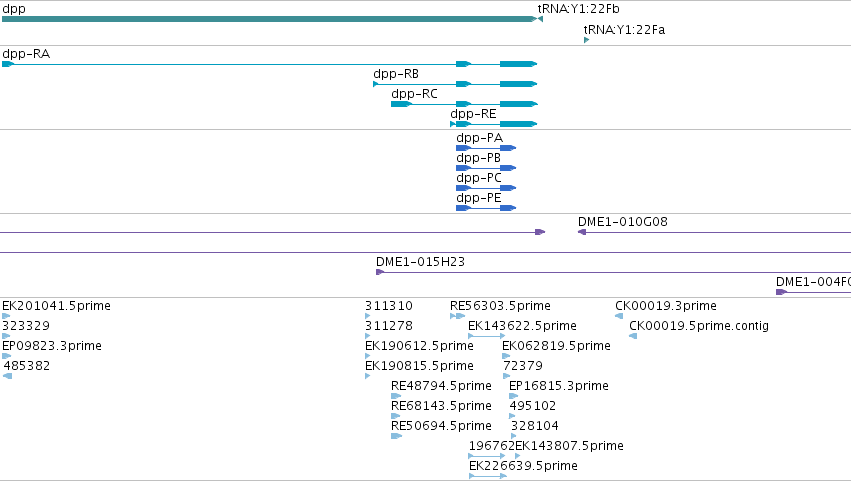Click the 311310 feature label
Viewport: 851px width, 481px height.
389,306
